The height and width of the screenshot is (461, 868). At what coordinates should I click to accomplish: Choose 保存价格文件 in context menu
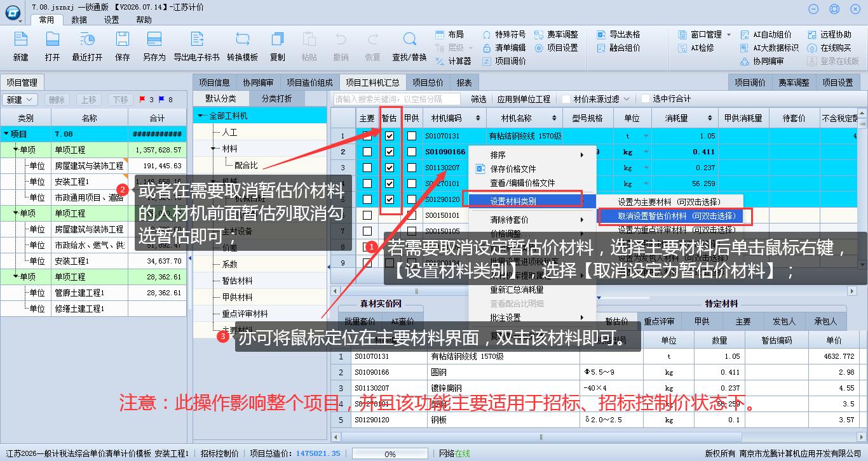(x=513, y=169)
